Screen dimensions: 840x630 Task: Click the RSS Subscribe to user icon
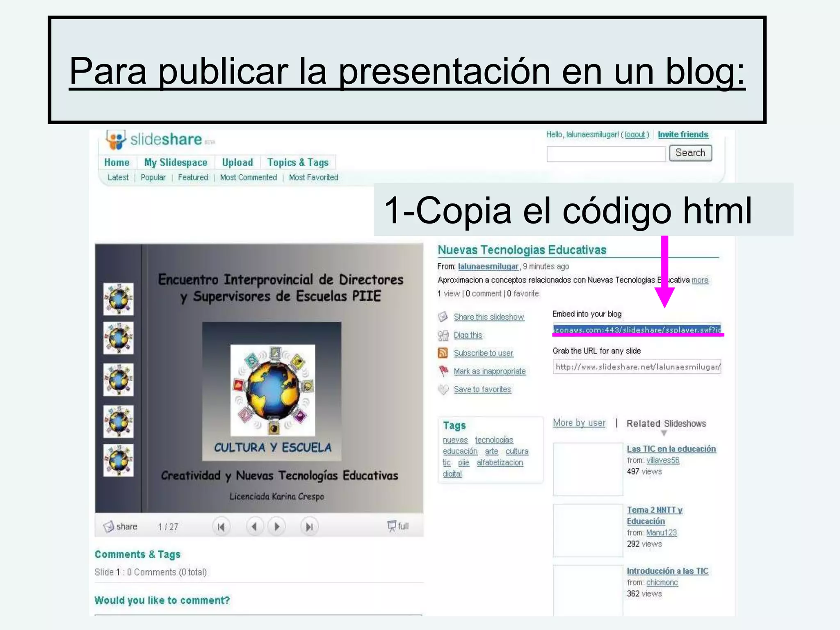(x=443, y=353)
